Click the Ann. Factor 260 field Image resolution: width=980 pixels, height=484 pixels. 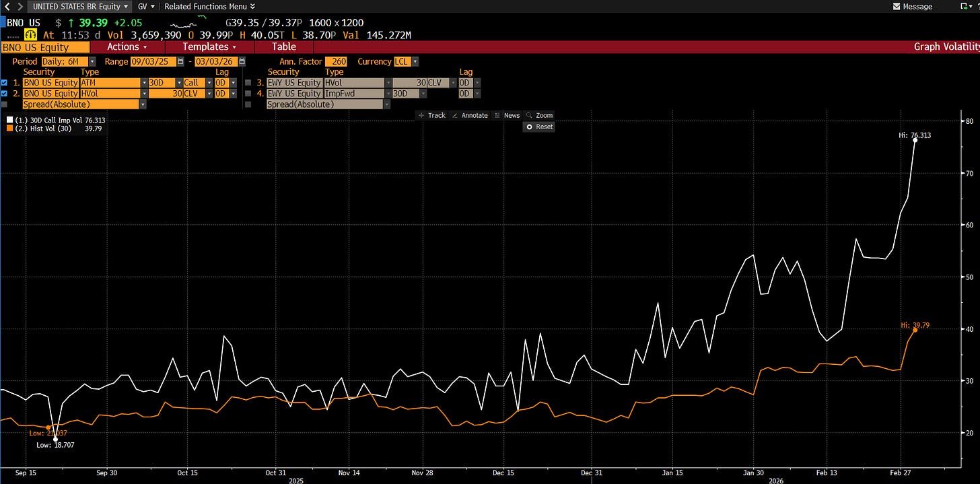click(337, 61)
